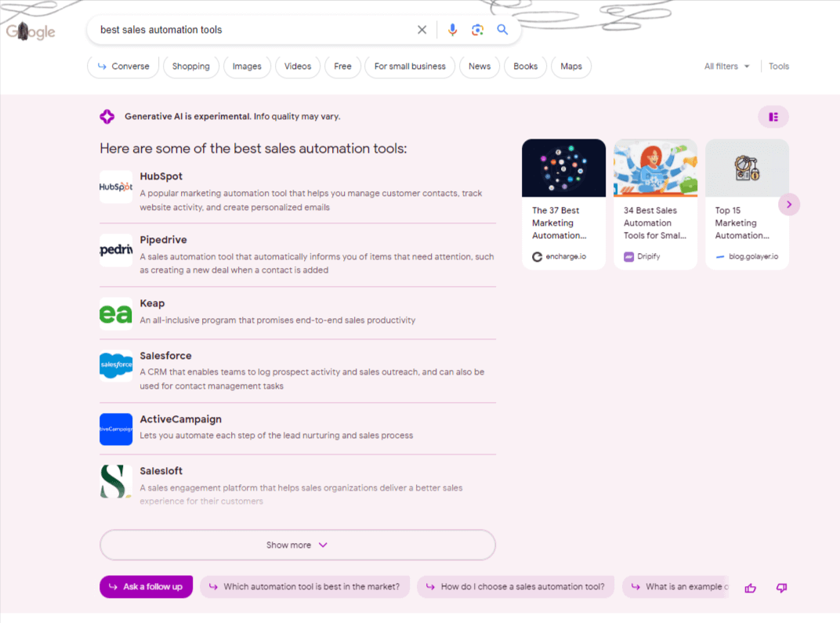Open the Salesloft result heading
The width and height of the screenshot is (840, 623).
tap(161, 471)
